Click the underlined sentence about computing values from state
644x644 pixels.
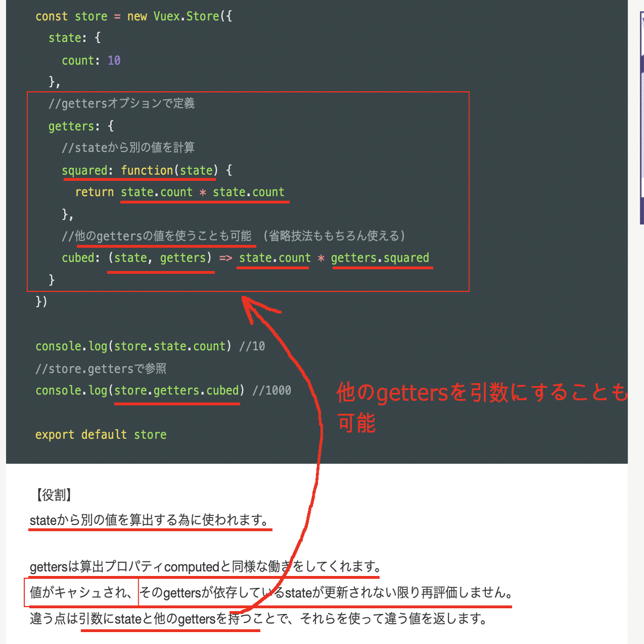point(150,519)
